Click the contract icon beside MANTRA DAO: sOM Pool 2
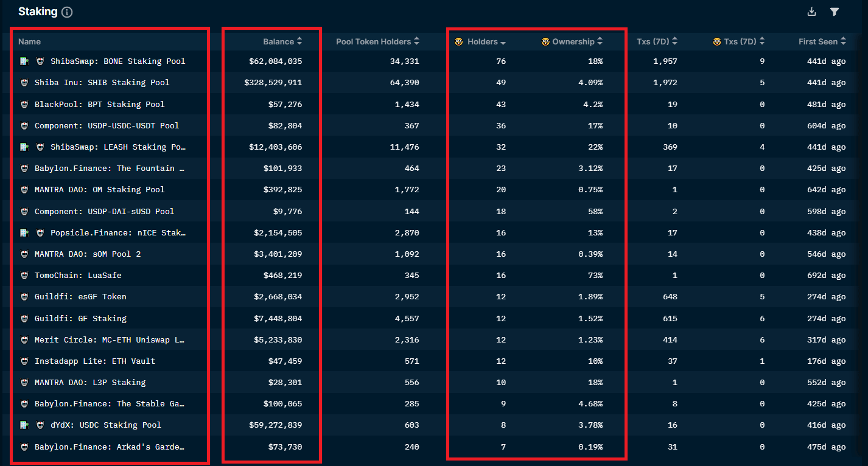The height and width of the screenshot is (466, 868). click(x=24, y=254)
